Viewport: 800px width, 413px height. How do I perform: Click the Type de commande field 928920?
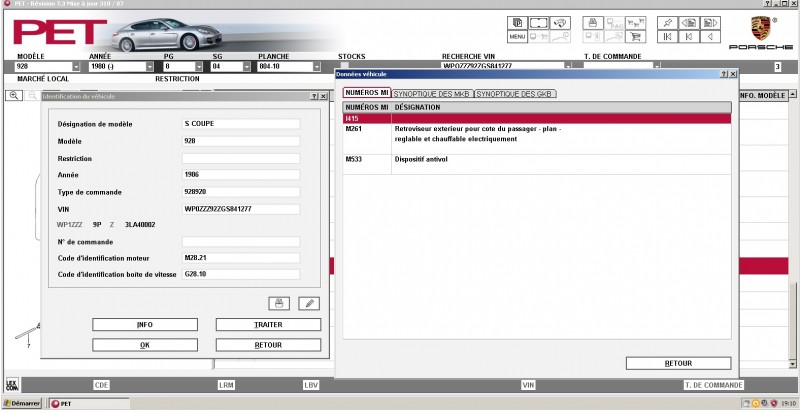241,192
